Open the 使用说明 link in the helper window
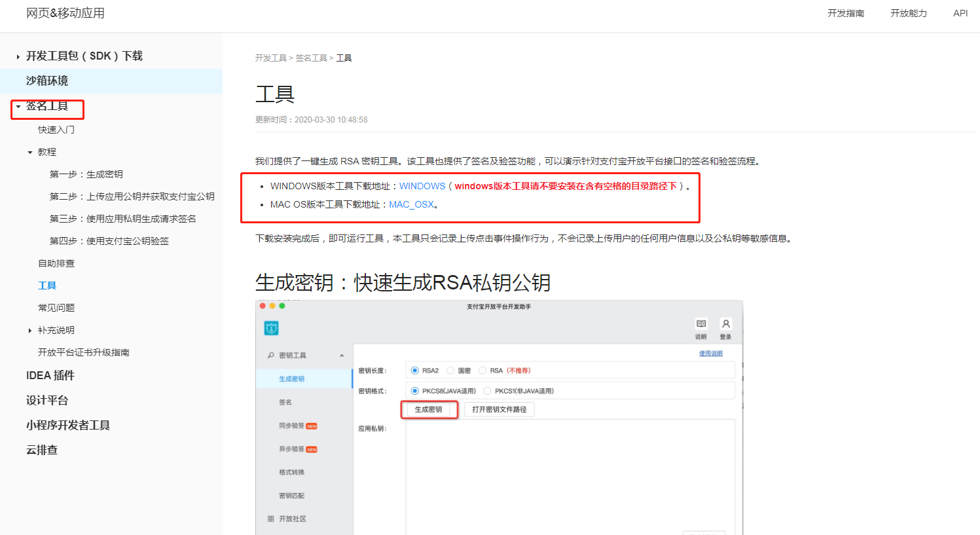This screenshot has width=980, height=535. pyautogui.click(x=711, y=354)
